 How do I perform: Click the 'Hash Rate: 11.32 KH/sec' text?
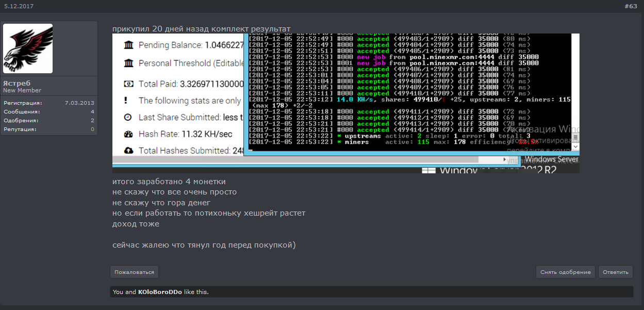pyautogui.click(x=186, y=134)
